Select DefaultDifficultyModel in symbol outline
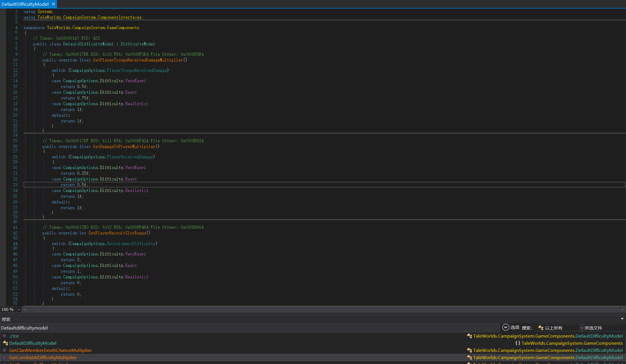 [x=32, y=343]
